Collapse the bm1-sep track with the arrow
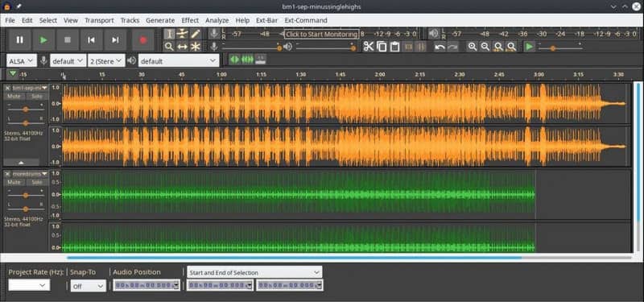 coord(22,163)
